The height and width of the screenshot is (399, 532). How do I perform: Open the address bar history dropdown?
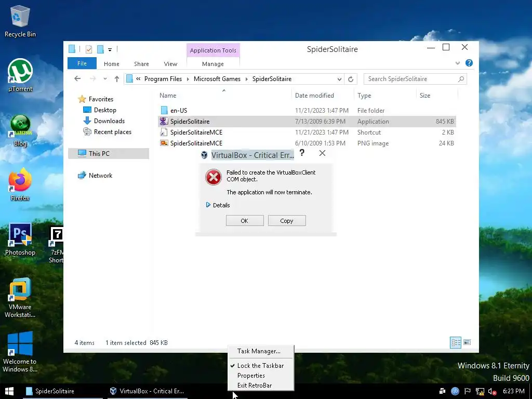coord(339,79)
